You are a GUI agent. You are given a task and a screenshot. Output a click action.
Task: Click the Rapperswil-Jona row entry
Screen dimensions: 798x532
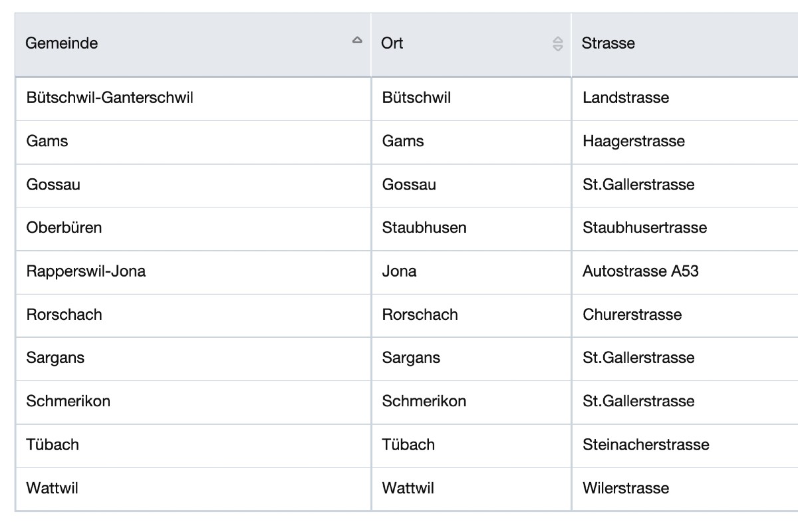coord(86,271)
